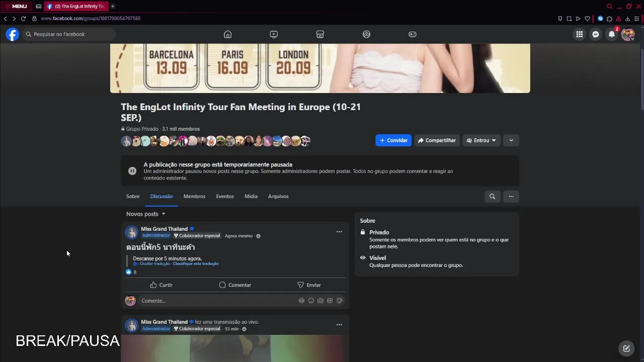Go back in browser history

(x=6, y=19)
